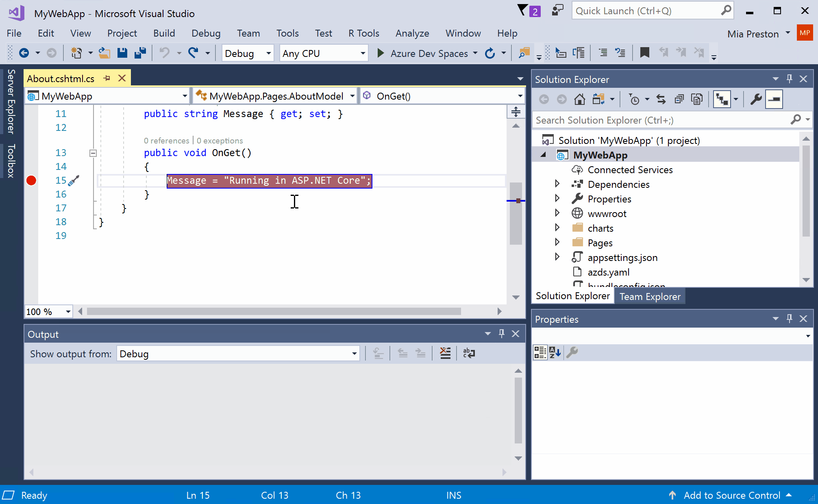Click the 0 references CodeLens link
818x504 pixels.
[166, 141]
